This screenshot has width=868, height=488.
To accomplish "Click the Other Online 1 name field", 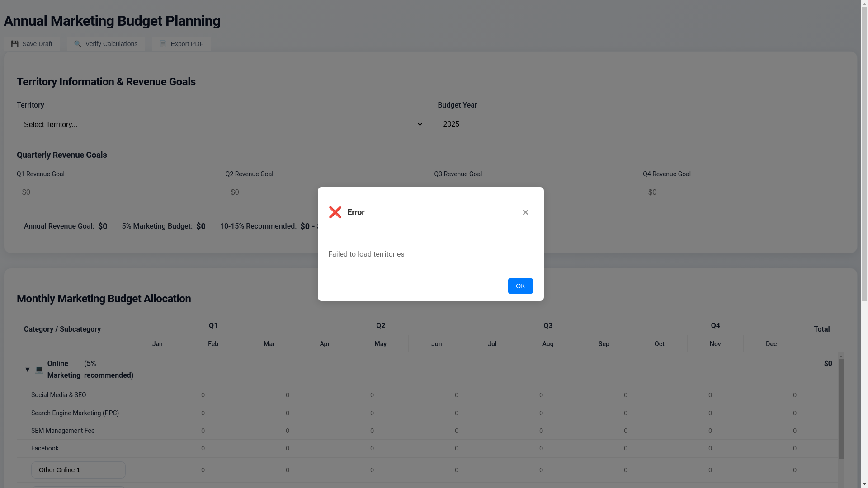I will [78, 470].
